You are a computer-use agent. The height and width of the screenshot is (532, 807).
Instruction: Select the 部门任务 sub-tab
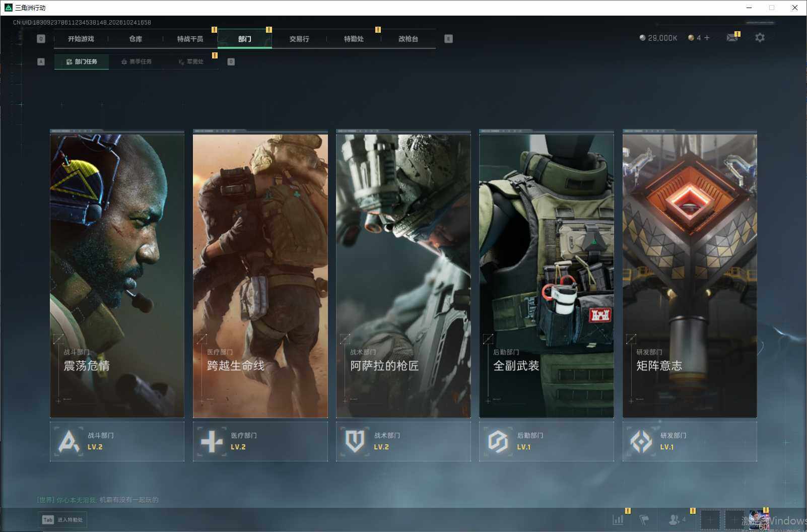[82, 62]
